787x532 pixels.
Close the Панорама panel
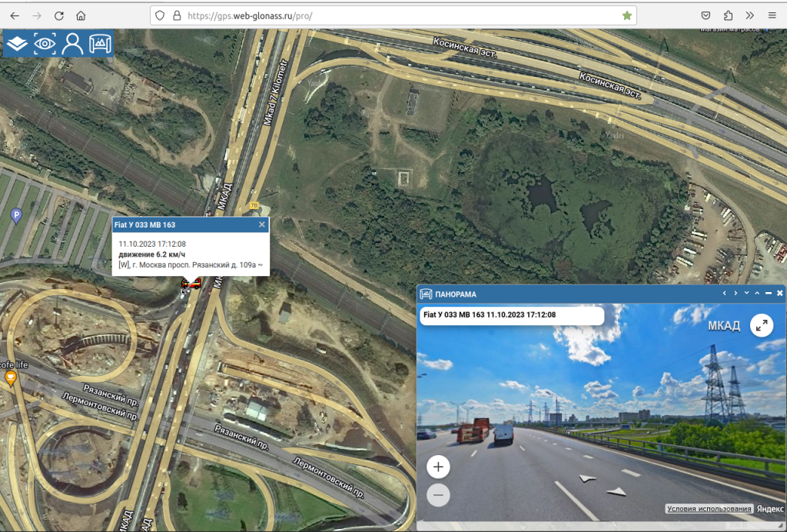(x=779, y=293)
